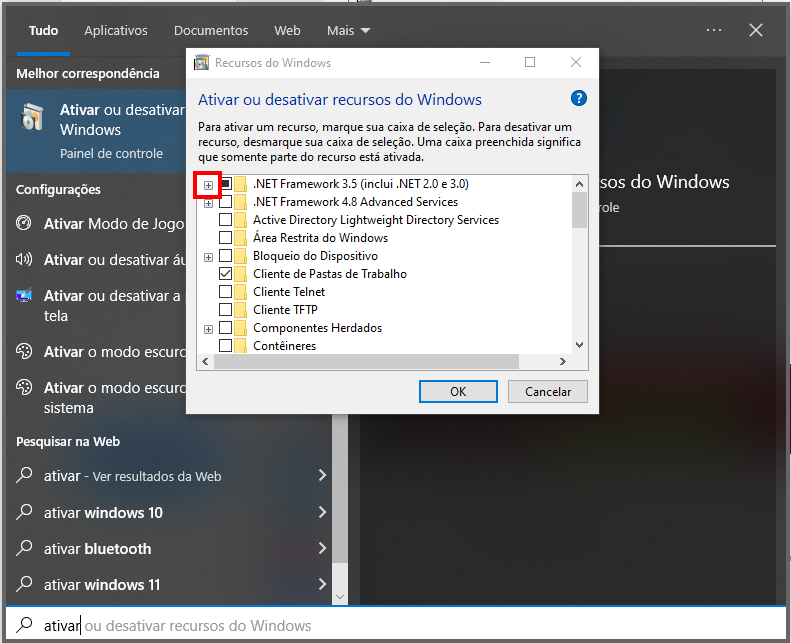
Task: Check the Área Restrita do Windows box
Action: pos(225,238)
